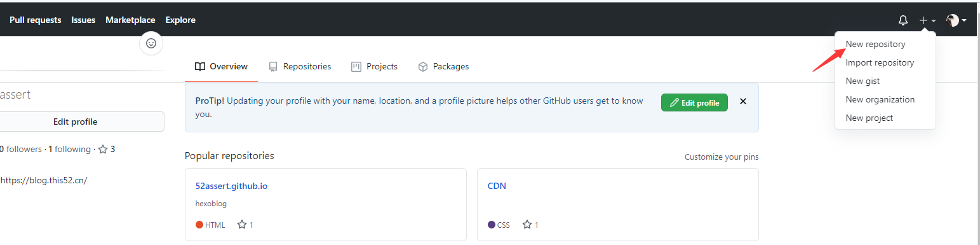This screenshot has width=980, height=245.
Task: Click the Popular repositories heading
Action: [x=229, y=156]
